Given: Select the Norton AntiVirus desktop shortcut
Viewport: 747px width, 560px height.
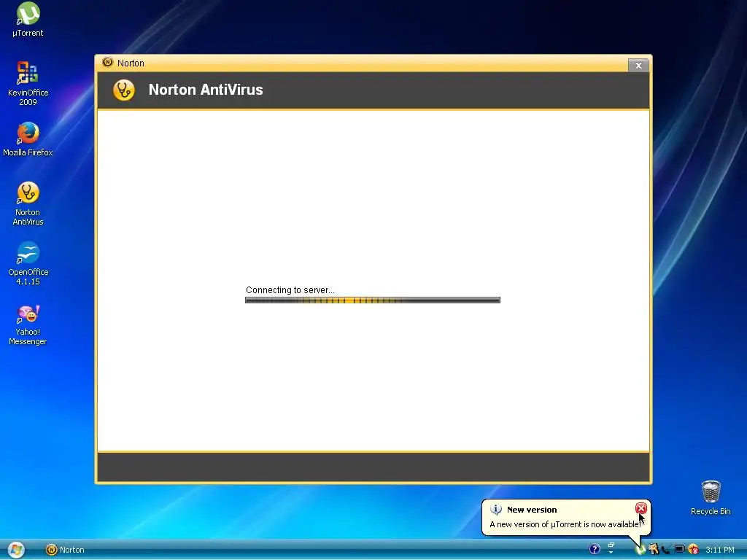Looking at the screenshot, I should (x=28, y=203).
